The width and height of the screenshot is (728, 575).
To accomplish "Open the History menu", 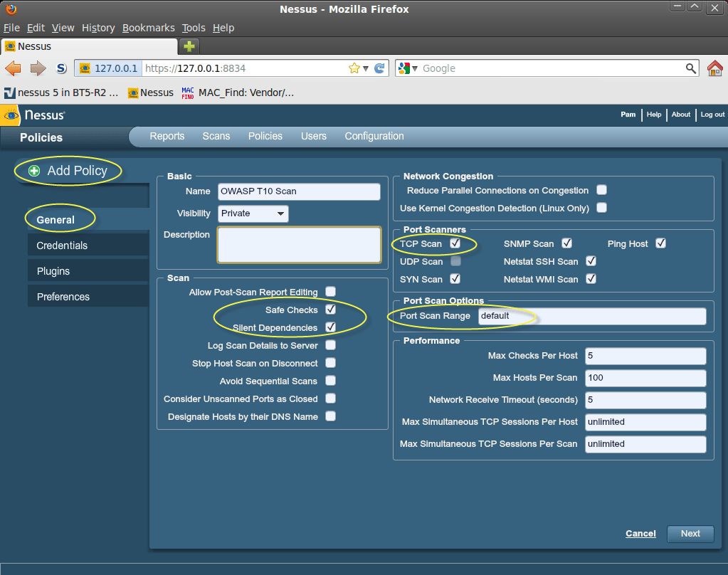I will [x=98, y=28].
